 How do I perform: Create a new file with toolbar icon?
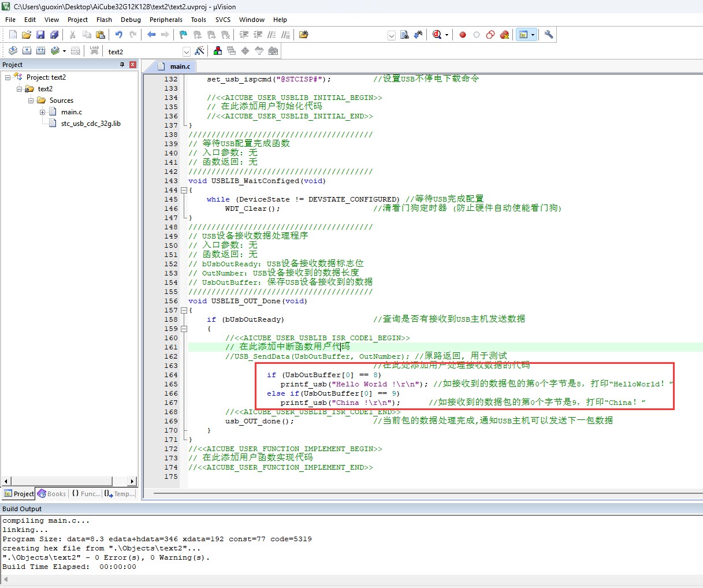pos(13,35)
